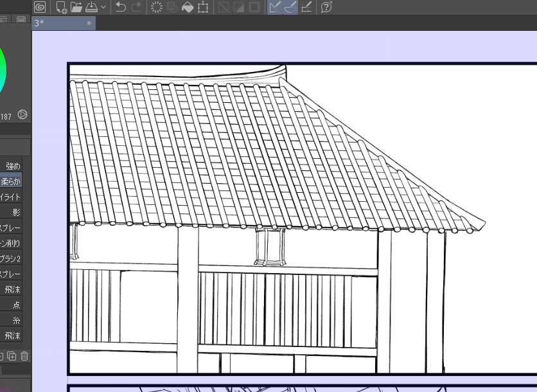
Task: Toggle Snap to Special Ruler
Action: (x=290, y=7)
